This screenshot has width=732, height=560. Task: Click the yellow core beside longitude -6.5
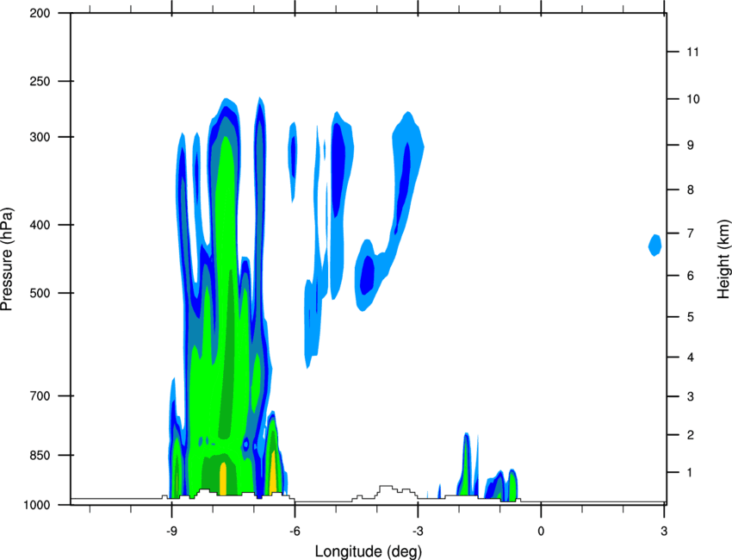273,472
